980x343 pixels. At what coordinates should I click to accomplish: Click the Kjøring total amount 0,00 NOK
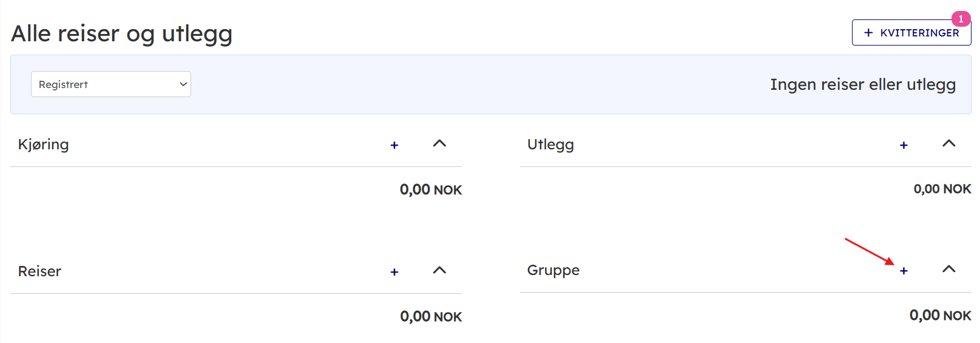(x=430, y=190)
